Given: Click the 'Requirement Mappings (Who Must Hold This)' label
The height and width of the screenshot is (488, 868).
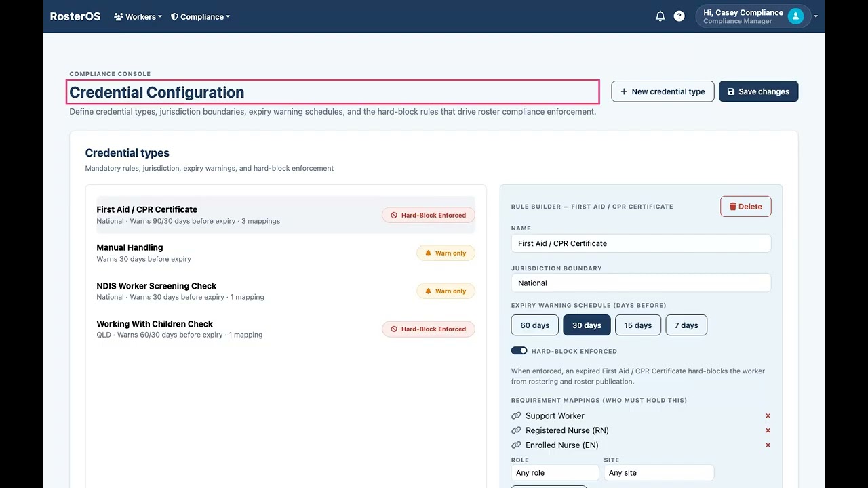Looking at the screenshot, I should [599, 400].
